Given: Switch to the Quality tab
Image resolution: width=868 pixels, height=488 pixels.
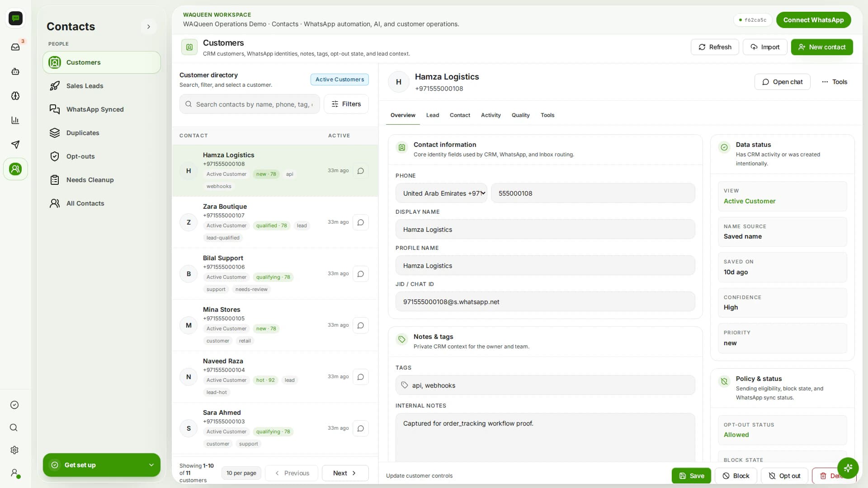Looking at the screenshot, I should pyautogui.click(x=520, y=115).
